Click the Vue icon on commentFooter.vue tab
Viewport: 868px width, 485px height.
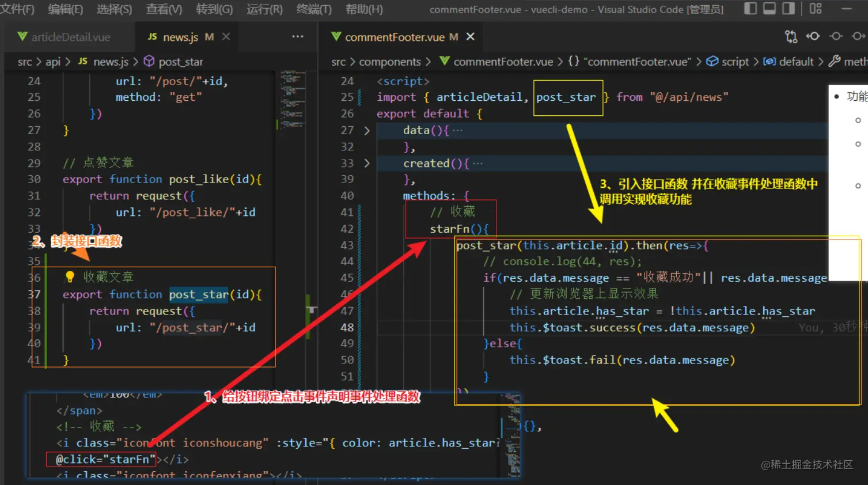point(336,36)
